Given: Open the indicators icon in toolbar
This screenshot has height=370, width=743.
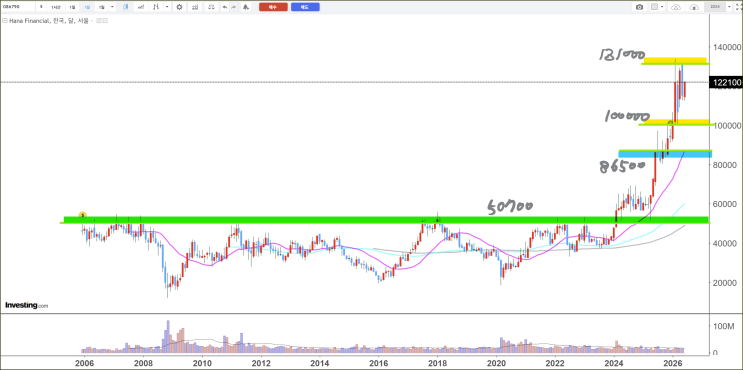Looking at the screenshot, I should click(195, 7).
